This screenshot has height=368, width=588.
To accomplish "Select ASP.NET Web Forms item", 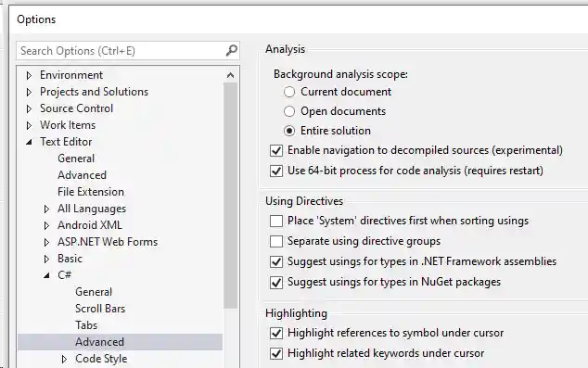I will pyautogui.click(x=108, y=242).
